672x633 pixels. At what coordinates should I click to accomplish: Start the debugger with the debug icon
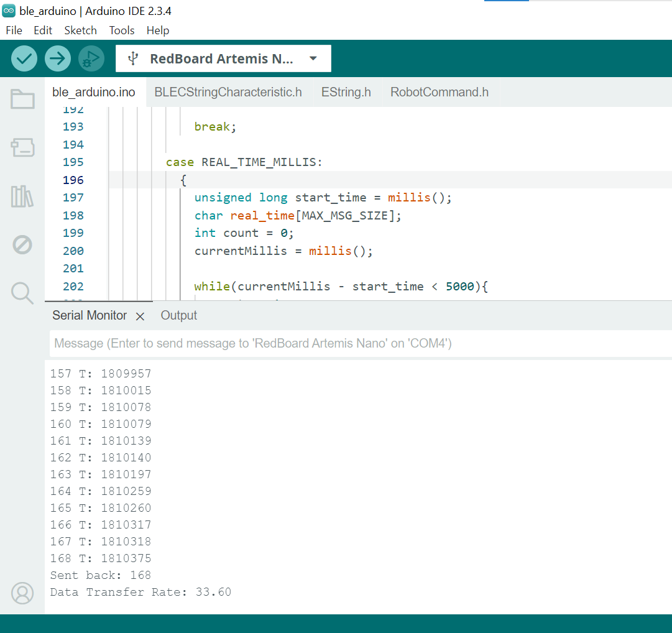91,58
